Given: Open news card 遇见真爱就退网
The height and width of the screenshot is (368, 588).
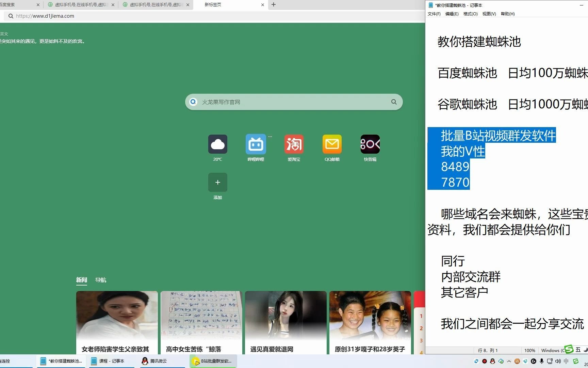Looking at the screenshot, I should pos(286,322).
